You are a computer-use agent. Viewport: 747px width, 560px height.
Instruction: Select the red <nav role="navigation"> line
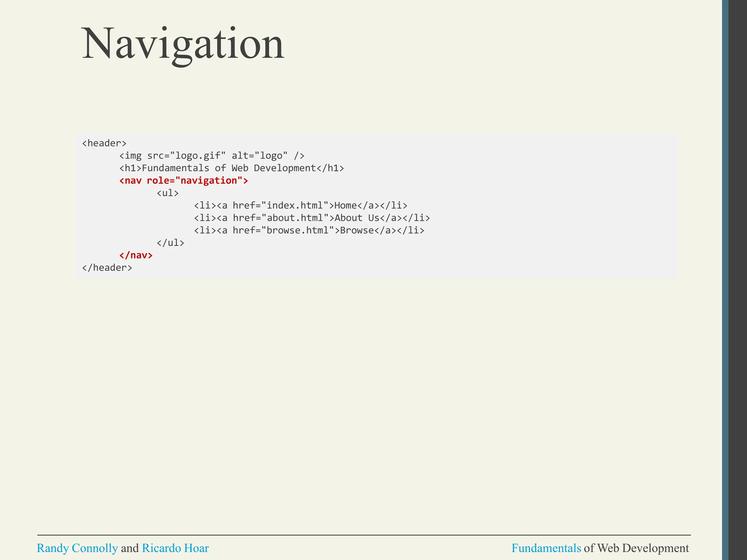pyautogui.click(x=184, y=180)
